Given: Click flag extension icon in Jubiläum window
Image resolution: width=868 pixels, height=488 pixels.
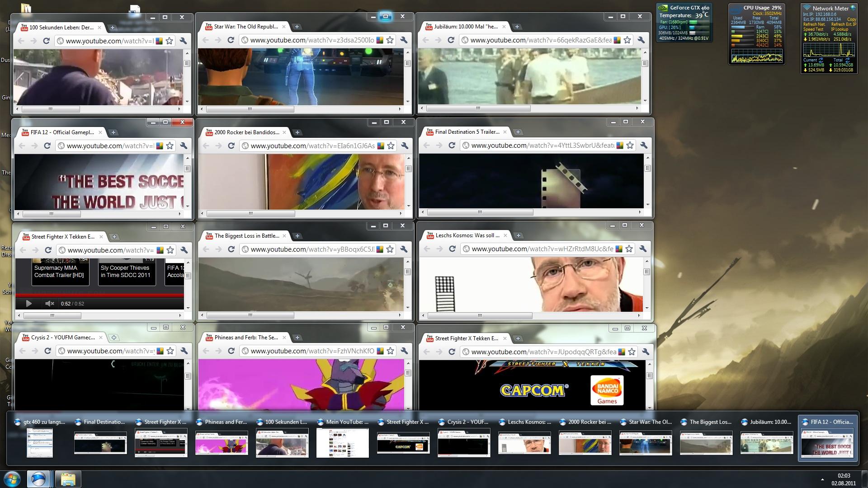Looking at the screenshot, I should pyautogui.click(x=617, y=40).
